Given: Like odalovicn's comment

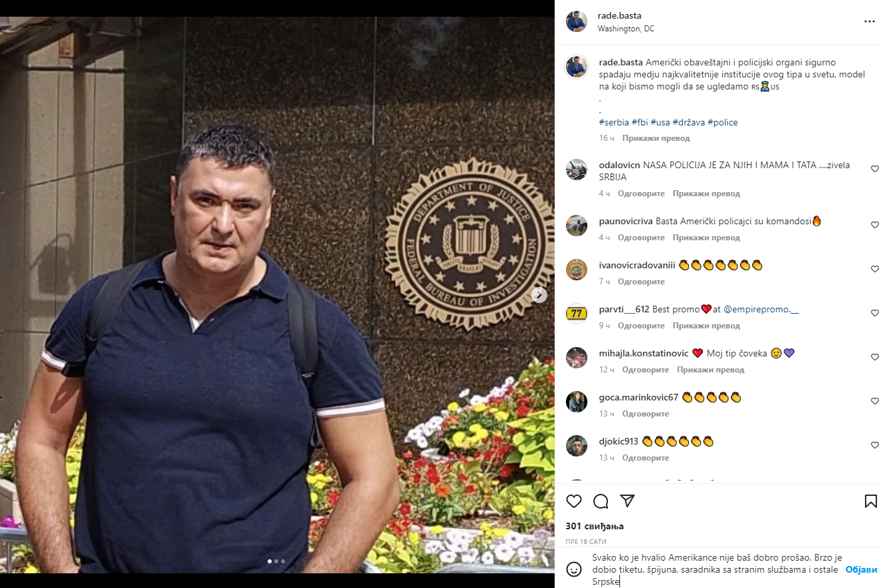Looking at the screenshot, I should (x=875, y=170).
